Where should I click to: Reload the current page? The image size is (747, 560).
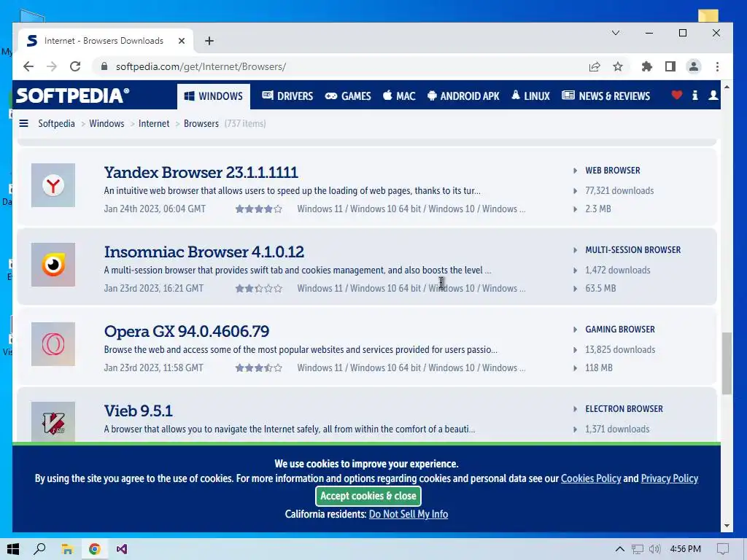pyautogui.click(x=75, y=66)
